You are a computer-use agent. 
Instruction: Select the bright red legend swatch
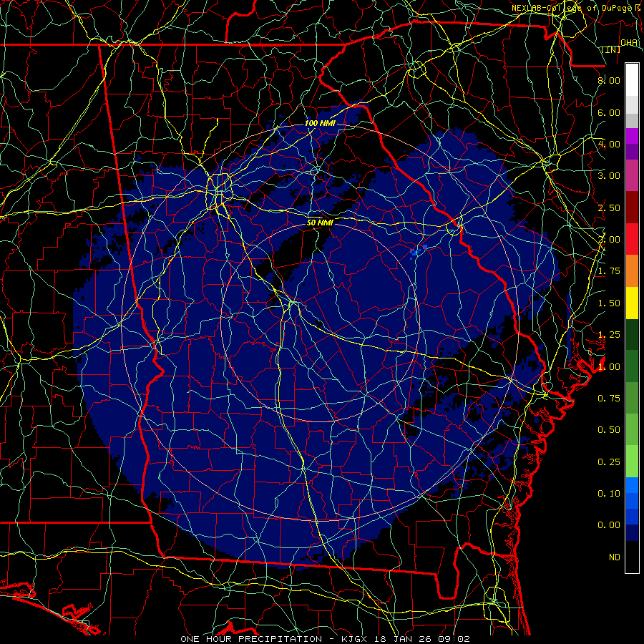(632, 239)
